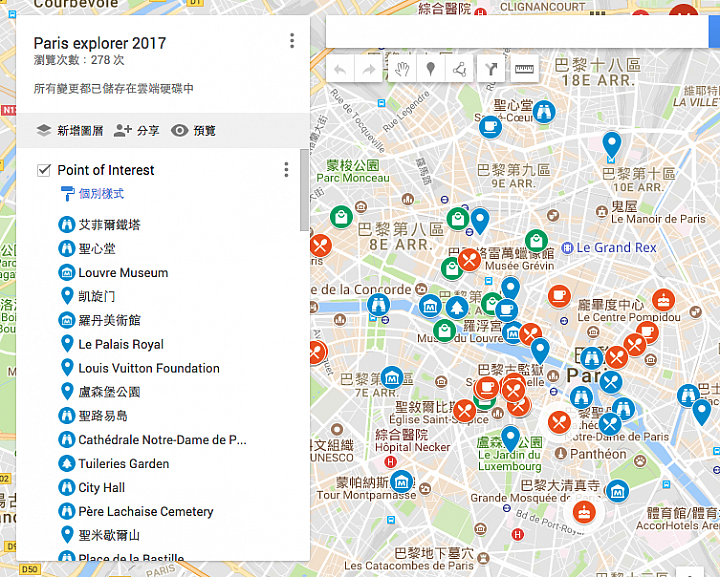Click orange restaurant marker in 8E ARR.
Screen dimensions: 720x577
(x=321, y=246)
